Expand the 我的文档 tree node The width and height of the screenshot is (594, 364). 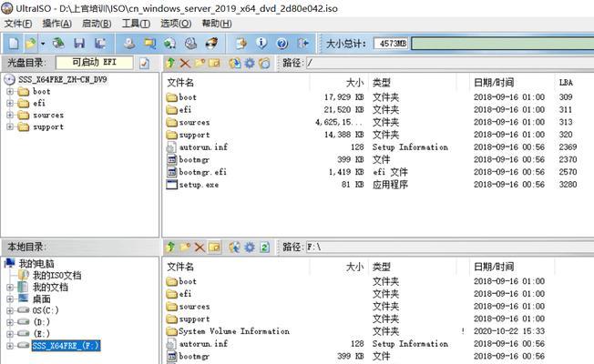click(10, 288)
